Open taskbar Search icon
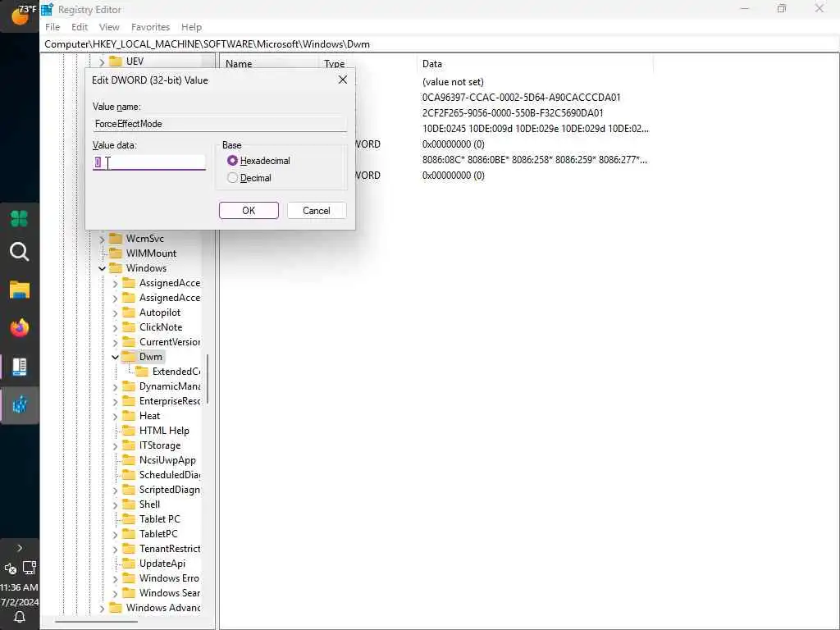 (20, 252)
